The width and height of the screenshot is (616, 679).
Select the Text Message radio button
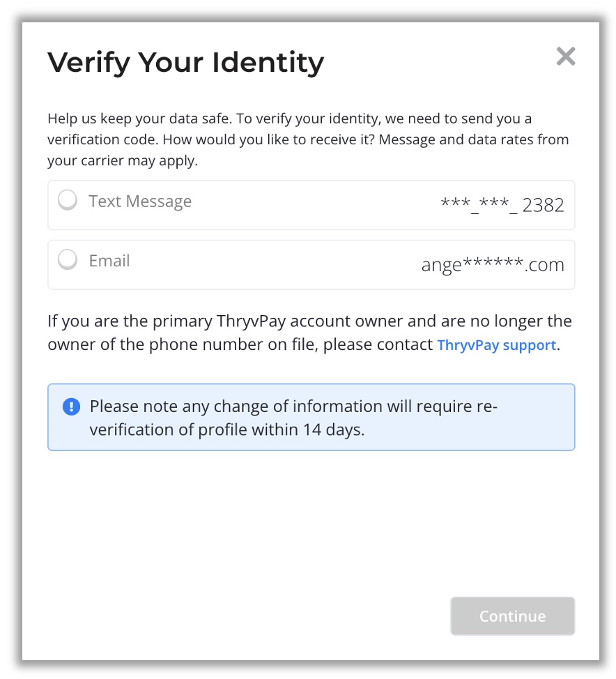click(68, 201)
